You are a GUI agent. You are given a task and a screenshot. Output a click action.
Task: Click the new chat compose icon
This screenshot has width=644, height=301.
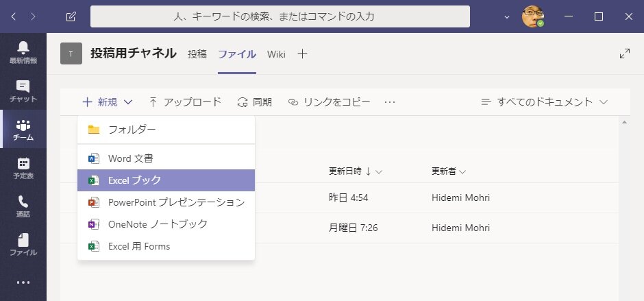(71, 16)
